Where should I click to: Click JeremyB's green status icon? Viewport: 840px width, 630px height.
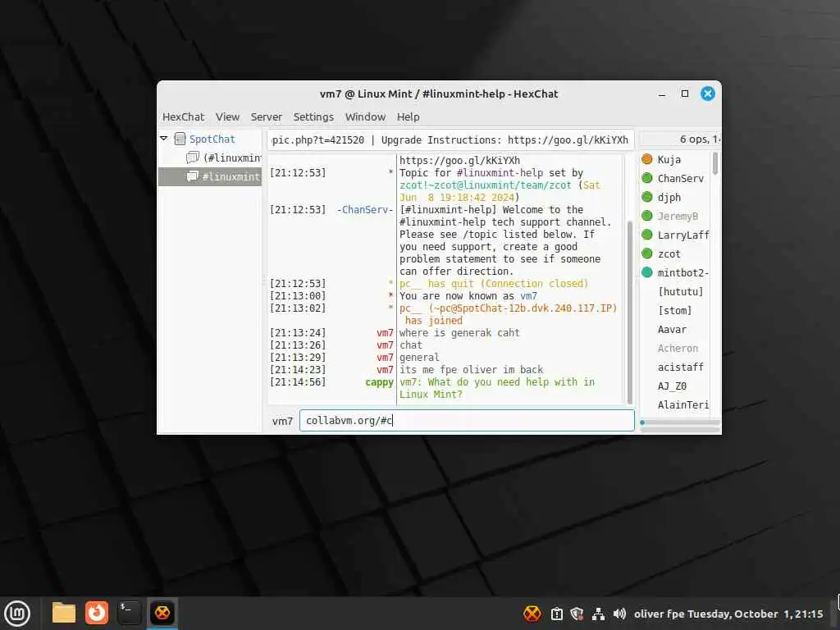[647, 216]
